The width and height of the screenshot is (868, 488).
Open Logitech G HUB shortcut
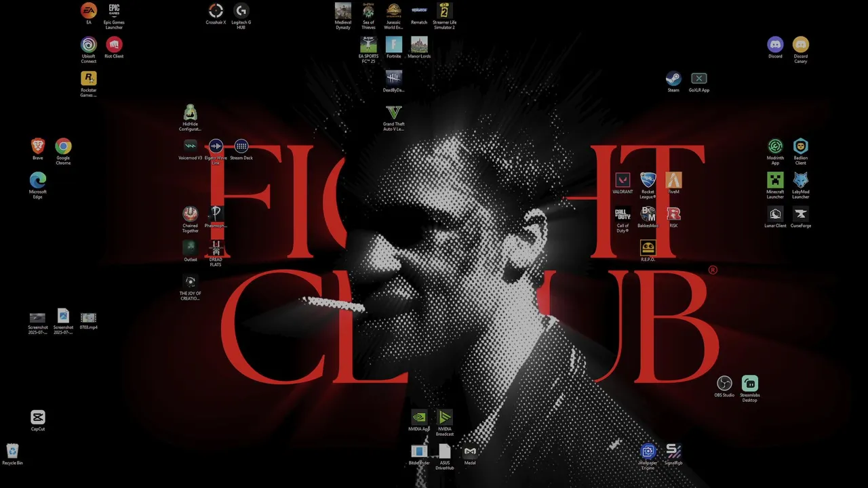[241, 11]
